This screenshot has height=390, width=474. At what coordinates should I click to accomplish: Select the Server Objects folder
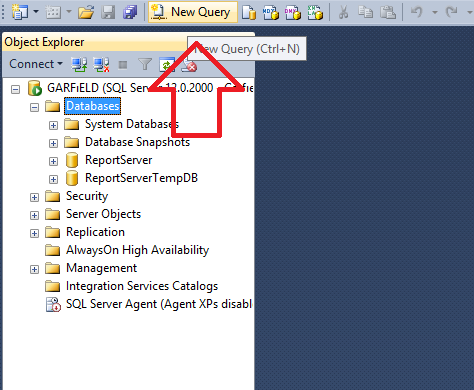coord(103,214)
